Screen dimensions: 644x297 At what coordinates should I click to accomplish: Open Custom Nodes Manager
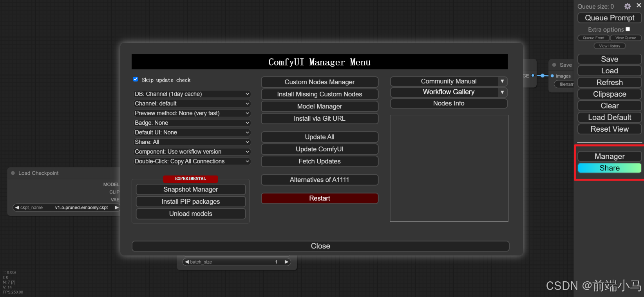pos(320,82)
